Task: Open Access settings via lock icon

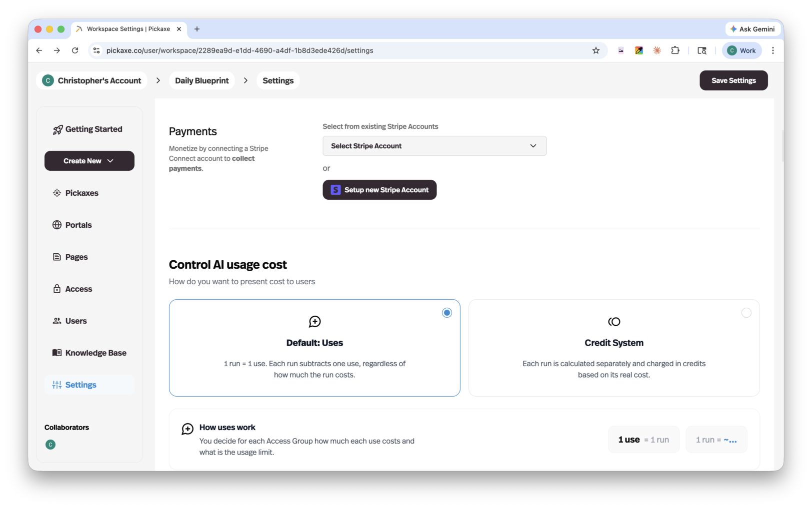Action: (57, 288)
